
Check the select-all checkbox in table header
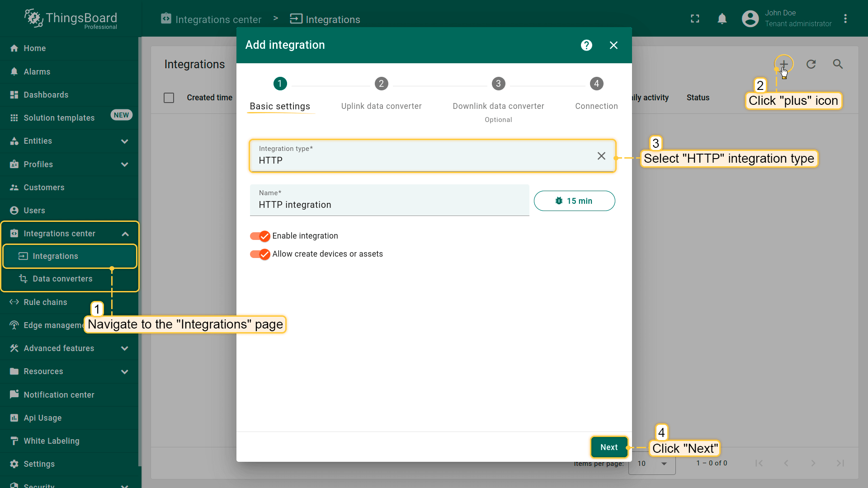click(169, 98)
